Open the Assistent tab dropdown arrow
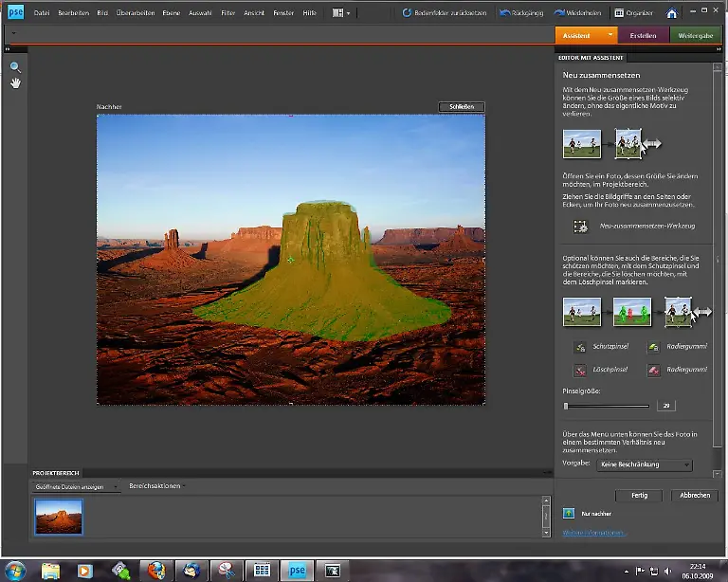The height and width of the screenshot is (582, 728). click(609, 35)
